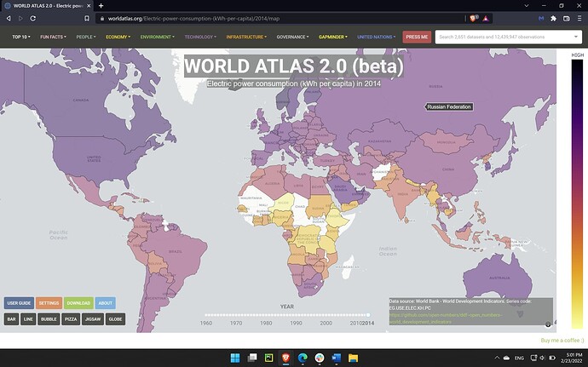The width and height of the screenshot is (588, 367).
Task: Switch to the LINE chart view
Action: (28, 319)
